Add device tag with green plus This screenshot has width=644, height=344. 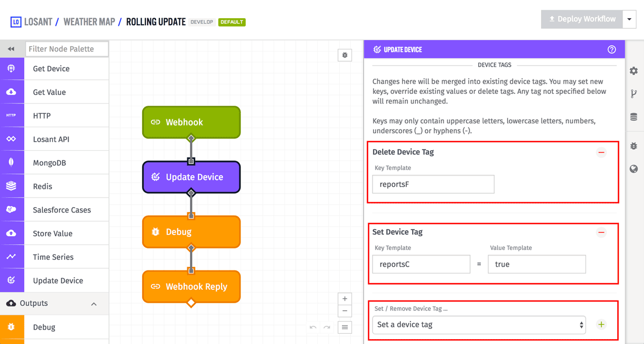point(602,325)
